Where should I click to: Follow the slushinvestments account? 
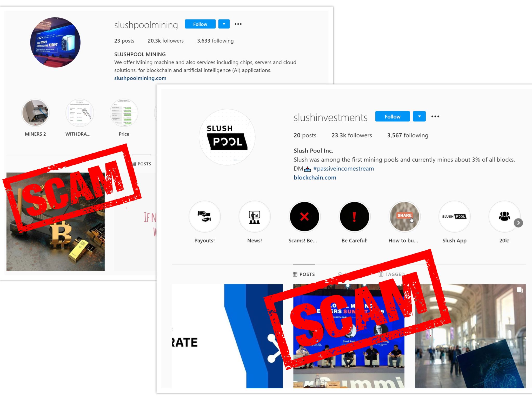(x=393, y=116)
